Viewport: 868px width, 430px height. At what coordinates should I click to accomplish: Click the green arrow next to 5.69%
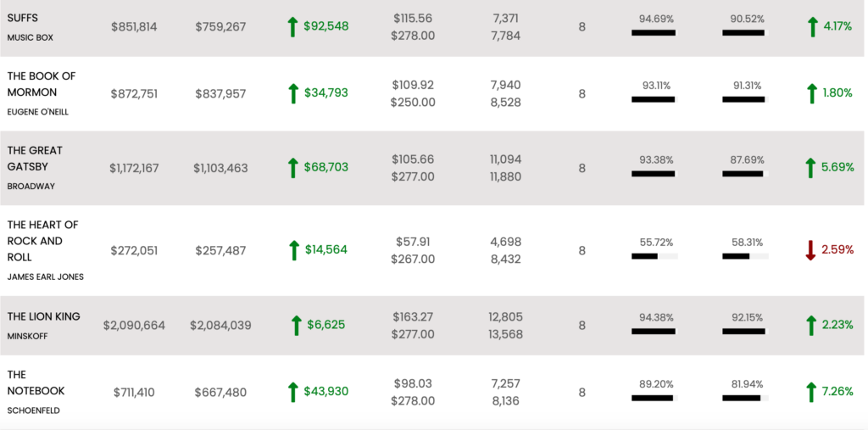click(811, 168)
